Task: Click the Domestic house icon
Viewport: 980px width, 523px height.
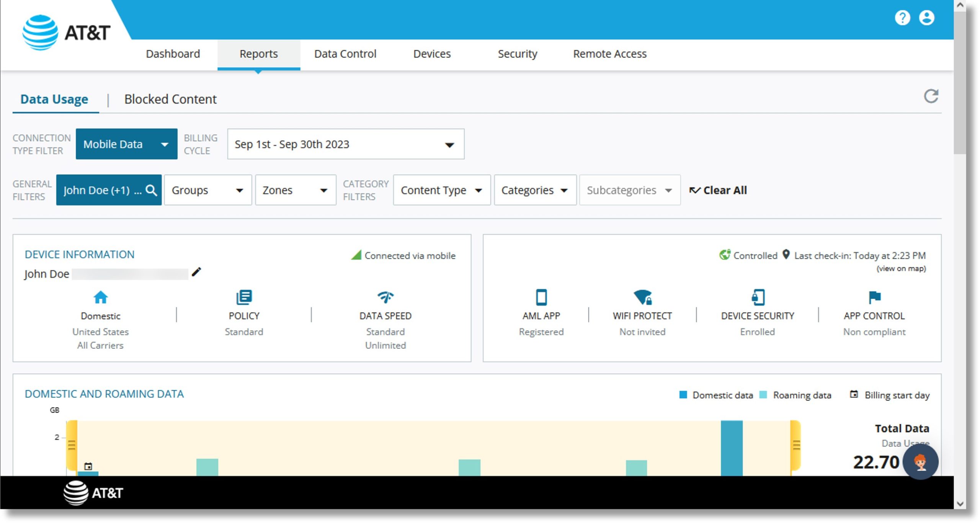Action: pos(101,297)
